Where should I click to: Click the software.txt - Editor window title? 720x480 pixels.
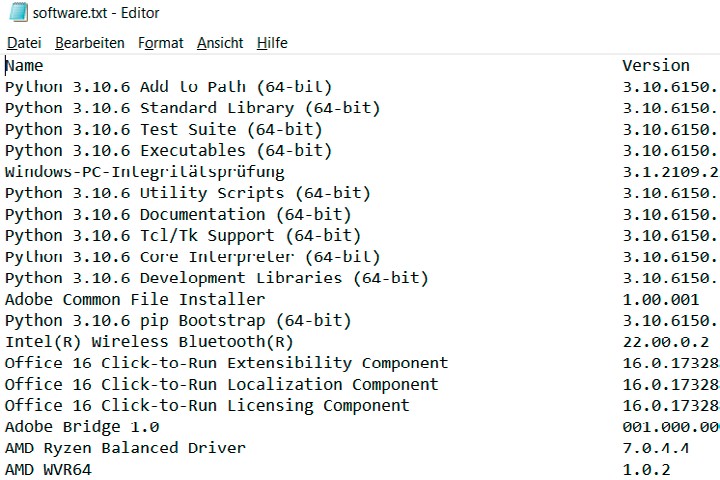96,13
